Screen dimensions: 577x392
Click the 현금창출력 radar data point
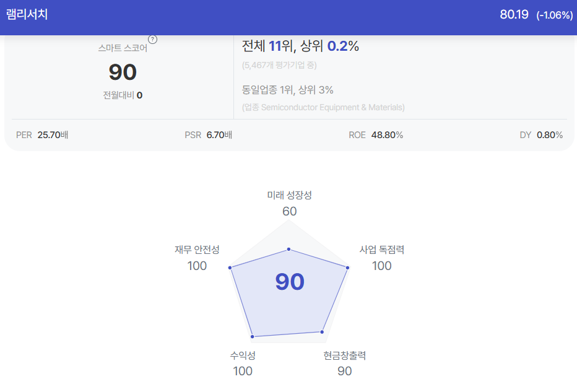pos(322,332)
